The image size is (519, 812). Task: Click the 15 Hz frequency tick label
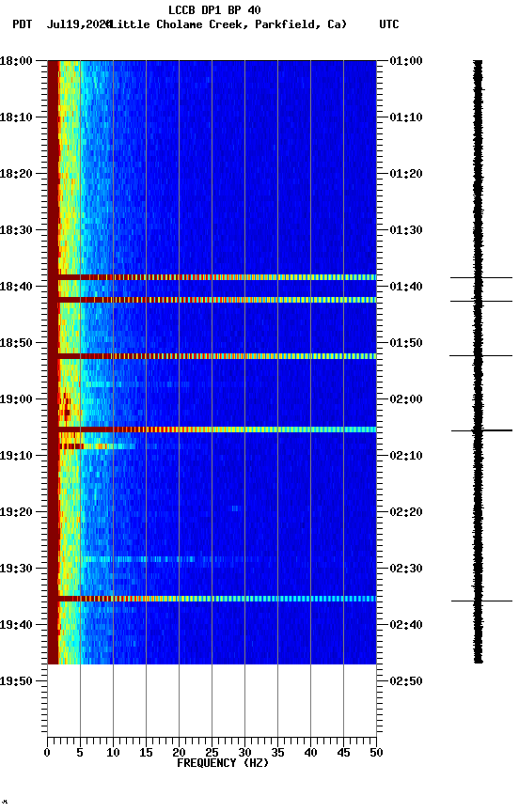146,753
